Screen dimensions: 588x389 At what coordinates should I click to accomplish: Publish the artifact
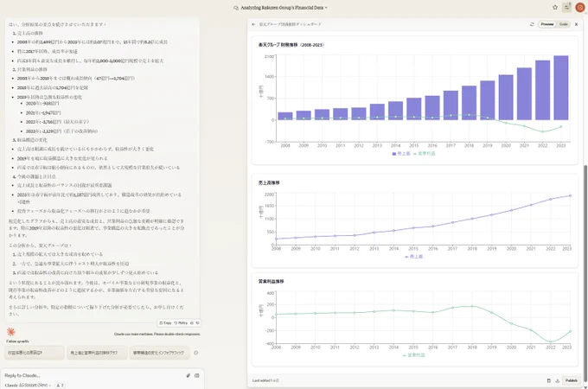pyautogui.click(x=571, y=380)
